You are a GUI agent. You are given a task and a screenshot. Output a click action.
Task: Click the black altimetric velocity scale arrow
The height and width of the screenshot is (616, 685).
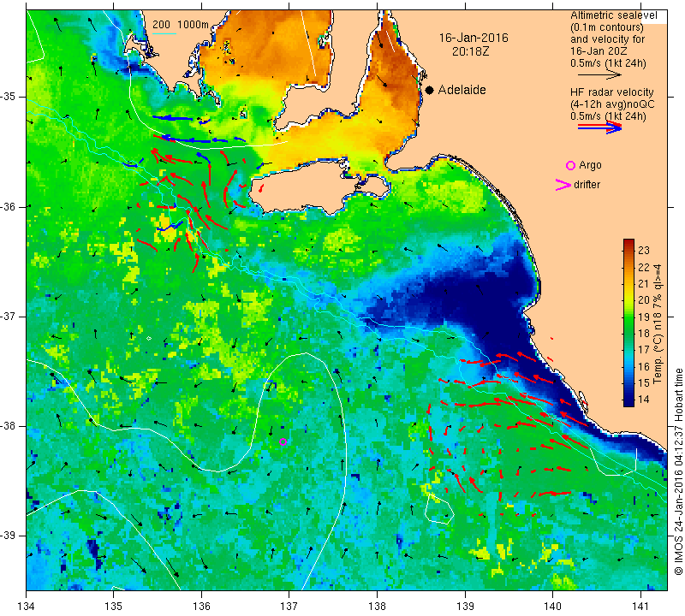click(x=599, y=75)
